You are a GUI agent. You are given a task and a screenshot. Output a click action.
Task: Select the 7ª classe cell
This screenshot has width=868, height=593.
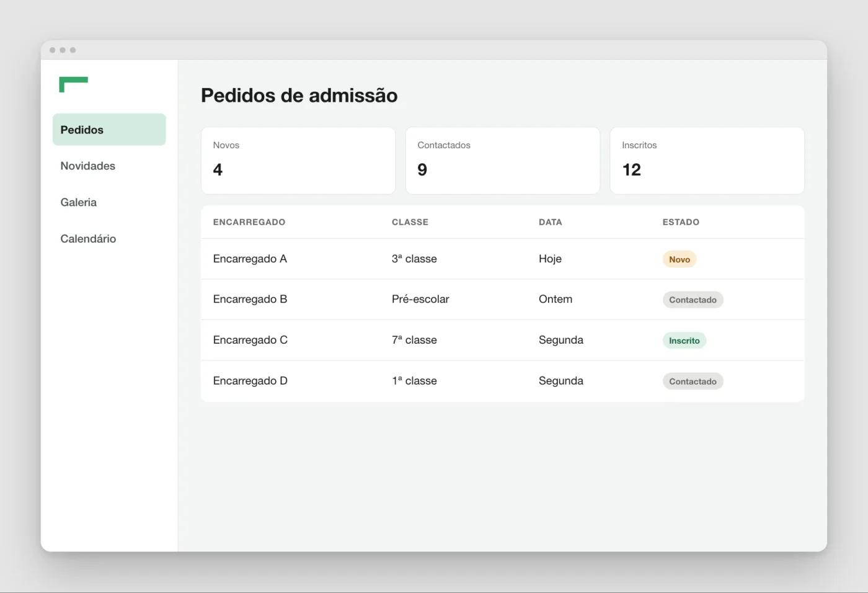coord(414,340)
